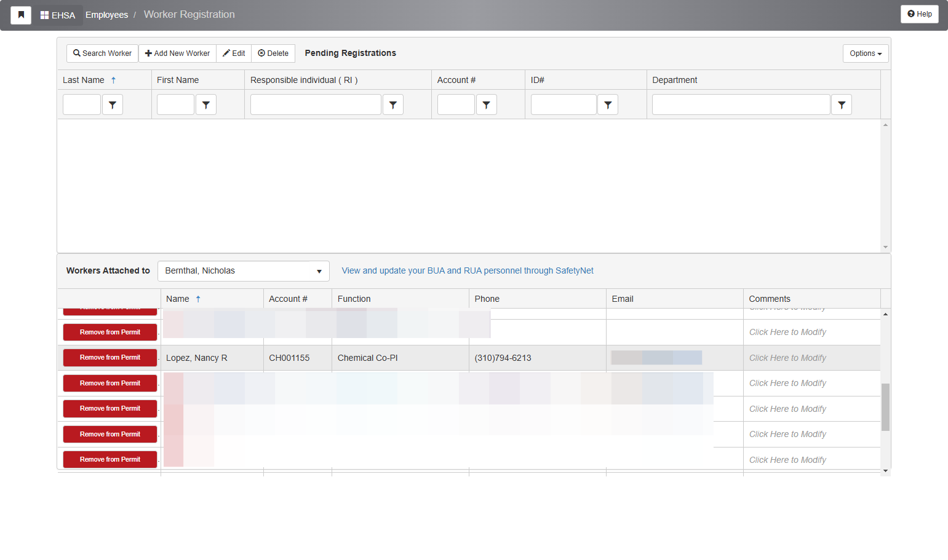Click the Account # filter funnel

(x=487, y=105)
